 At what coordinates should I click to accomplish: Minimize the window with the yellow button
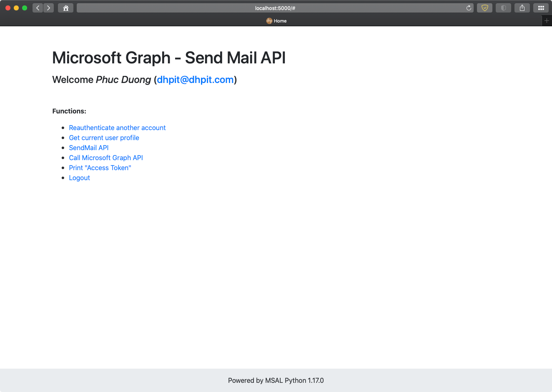(x=16, y=8)
